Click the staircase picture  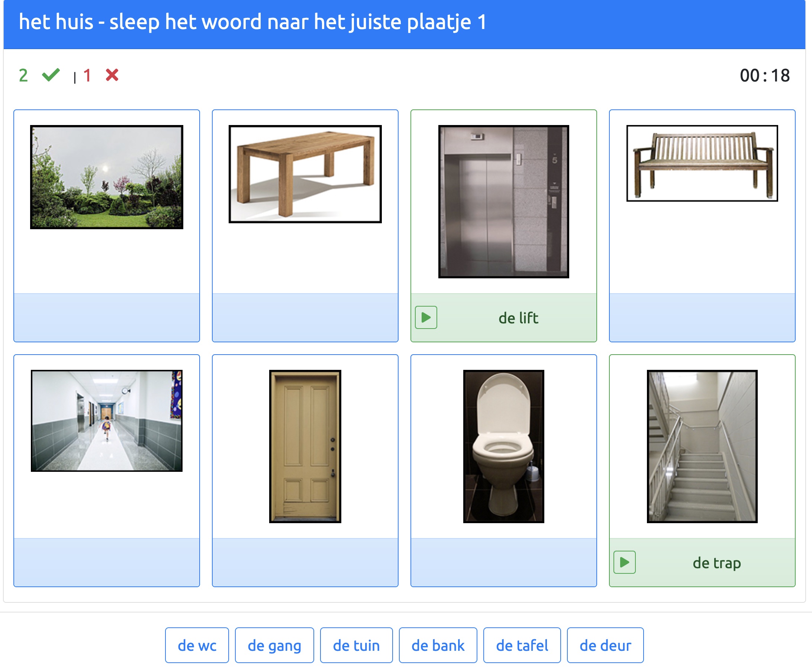(702, 446)
